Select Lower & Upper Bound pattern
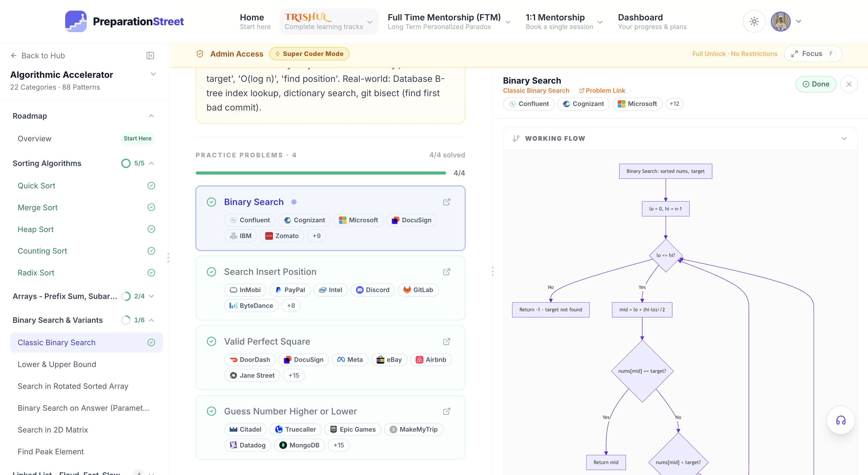Image resolution: width=868 pixels, height=475 pixels. (86, 364)
